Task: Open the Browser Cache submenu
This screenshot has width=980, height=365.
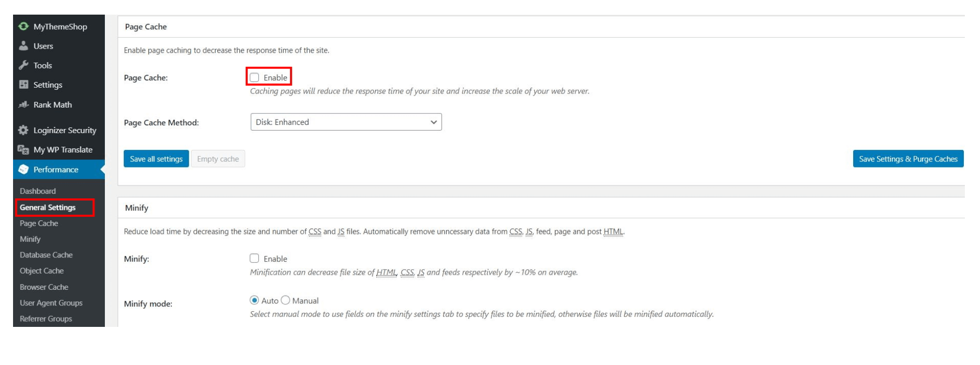Action: click(44, 287)
